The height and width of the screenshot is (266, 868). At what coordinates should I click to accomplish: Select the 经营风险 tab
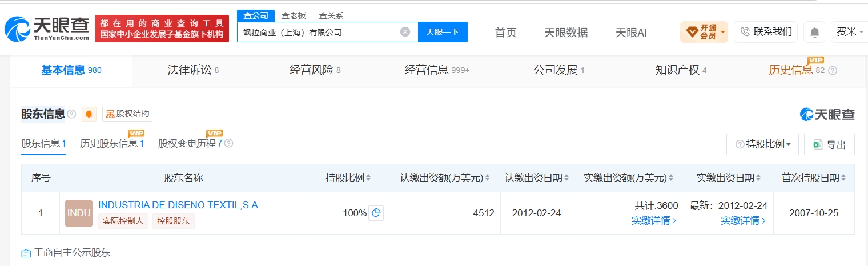[x=315, y=70]
